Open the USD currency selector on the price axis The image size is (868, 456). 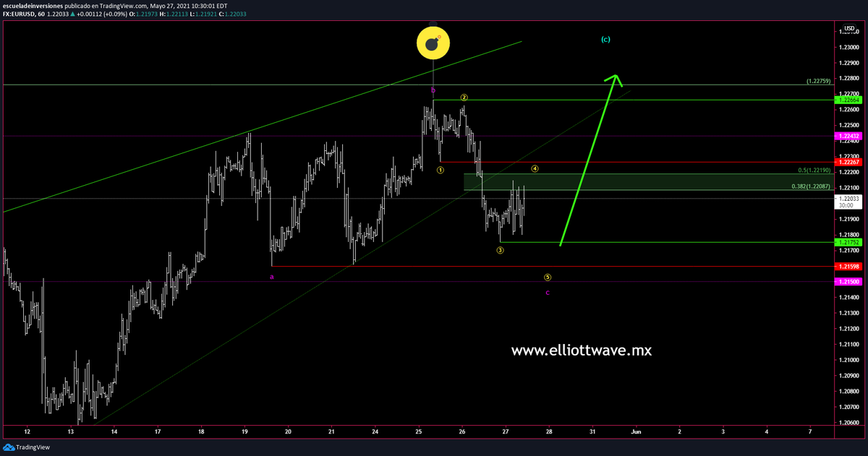coord(849,29)
